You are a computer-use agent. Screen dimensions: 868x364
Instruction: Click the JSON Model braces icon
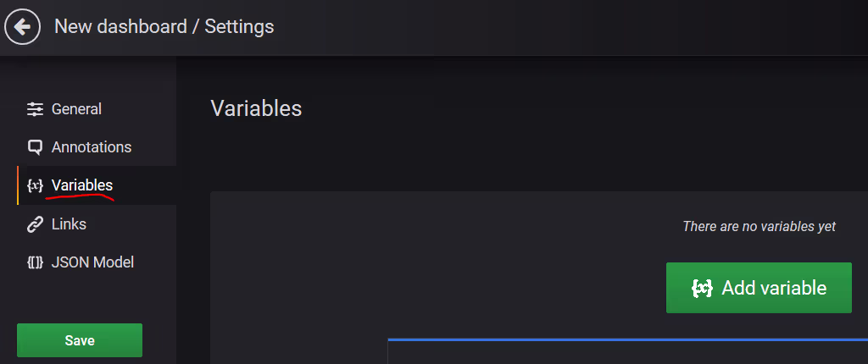(35, 262)
